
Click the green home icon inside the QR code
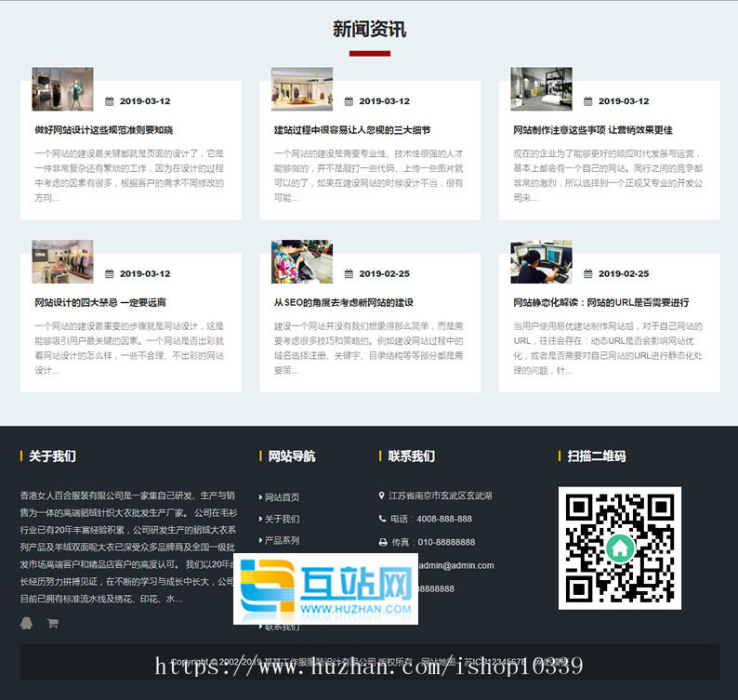coord(619,548)
